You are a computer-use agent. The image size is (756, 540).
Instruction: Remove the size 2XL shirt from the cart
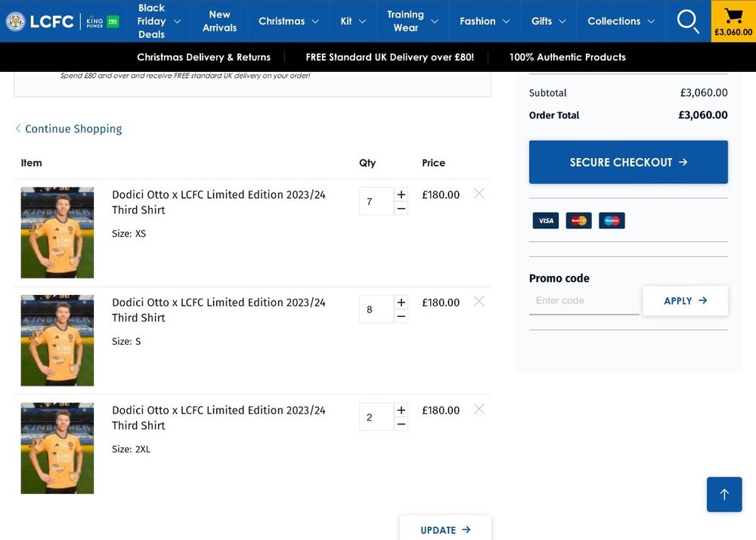479,409
